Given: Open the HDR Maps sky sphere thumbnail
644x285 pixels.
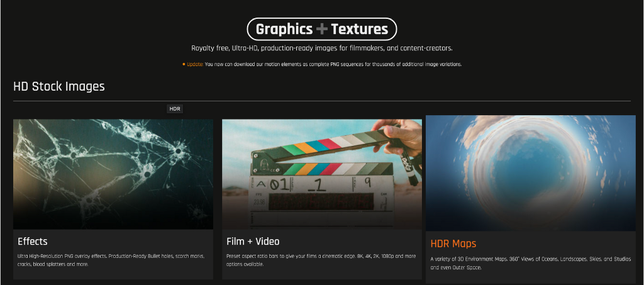Looking at the screenshot, I should pos(531,173).
